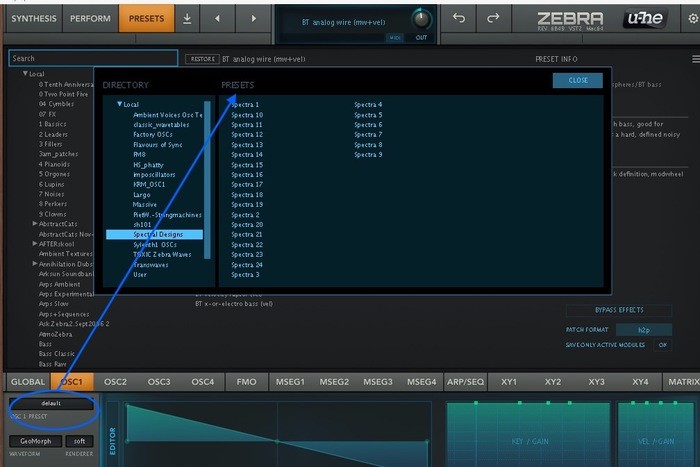Open the Patch Format h2p dropdown
The height and width of the screenshot is (467, 700).
click(x=643, y=330)
